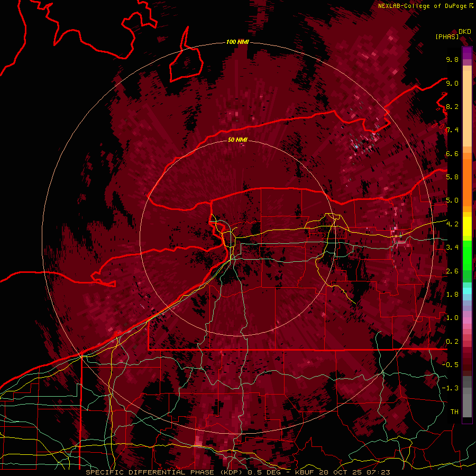Click the 9.0 legend value
The width and height of the screenshot is (476, 476).
click(452, 83)
